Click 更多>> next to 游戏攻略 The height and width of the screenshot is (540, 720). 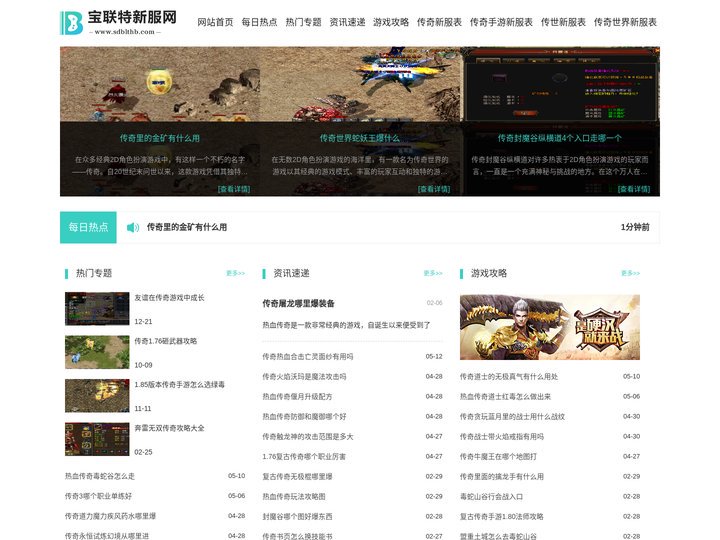(x=630, y=273)
